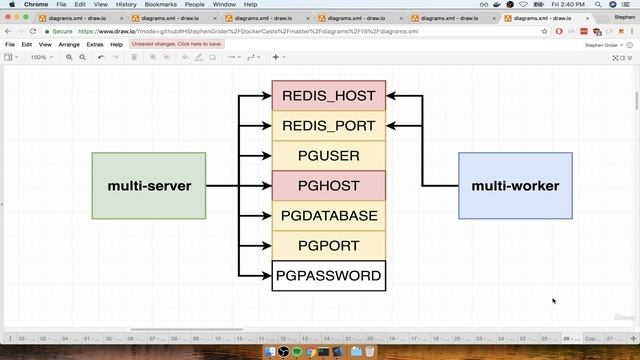This screenshot has height=360, width=640.
Task: Select the PGUSER box
Action: [329, 156]
